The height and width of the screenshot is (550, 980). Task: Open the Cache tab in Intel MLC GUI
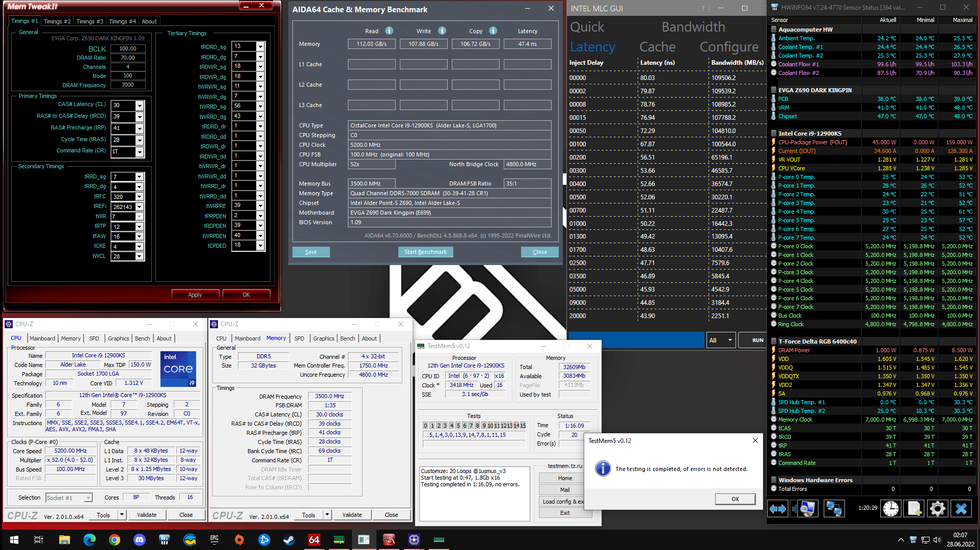tap(658, 47)
